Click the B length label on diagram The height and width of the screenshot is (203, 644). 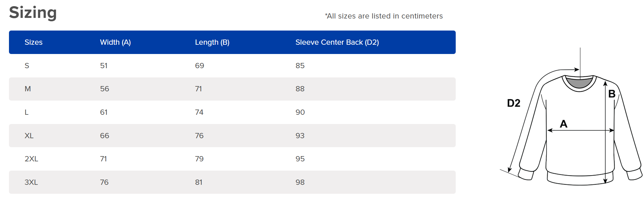pos(612,94)
